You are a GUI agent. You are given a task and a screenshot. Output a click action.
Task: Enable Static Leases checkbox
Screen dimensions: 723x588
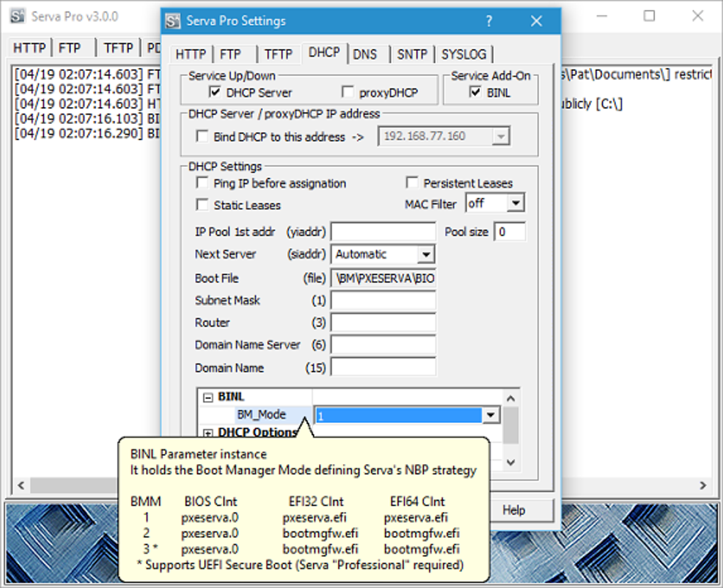[202, 204]
